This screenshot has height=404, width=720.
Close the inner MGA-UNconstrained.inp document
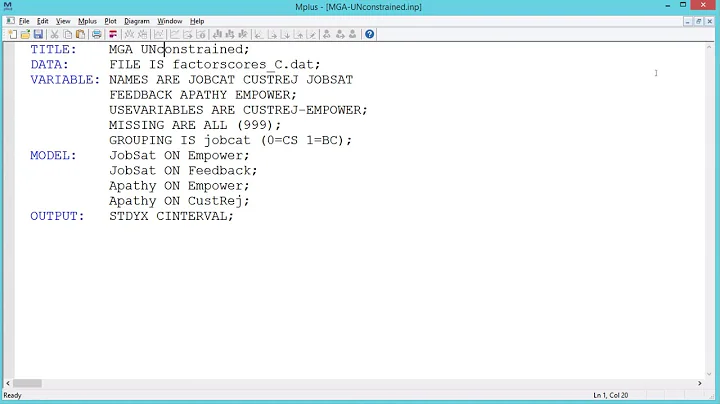[x=709, y=22]
